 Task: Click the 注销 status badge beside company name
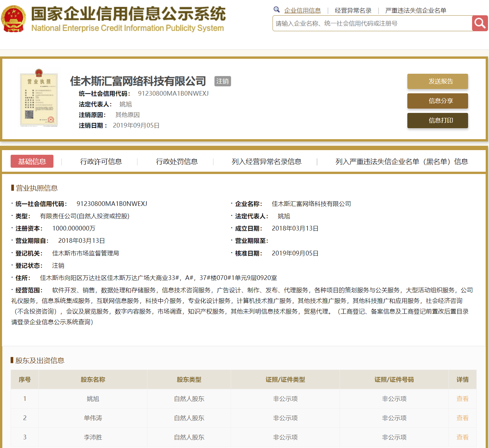tap(222, 81)
